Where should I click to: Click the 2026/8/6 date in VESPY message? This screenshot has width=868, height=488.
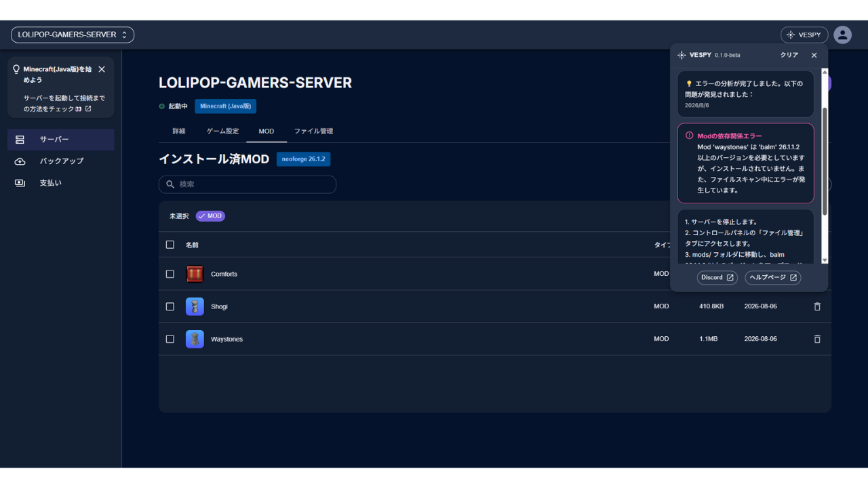[x=697, y=106]
